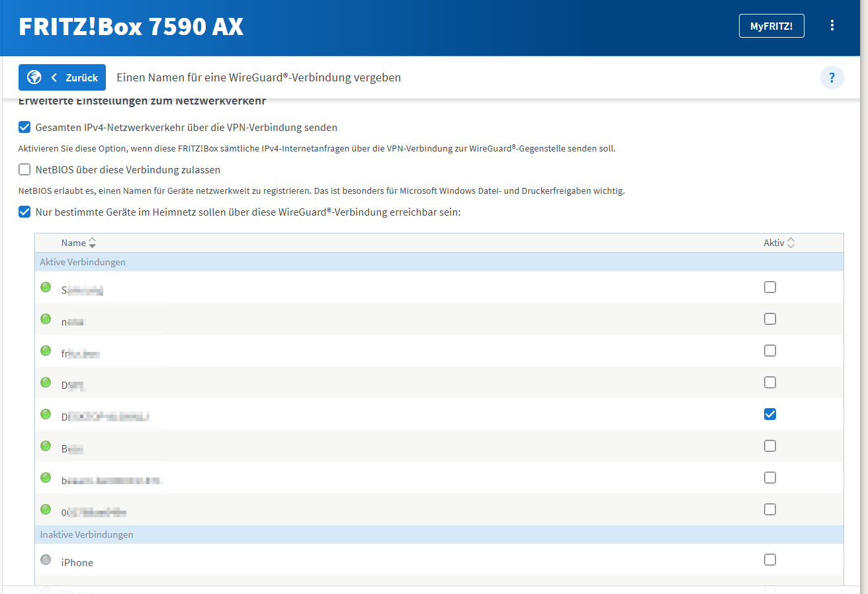Click gray status dot next to iPhone
Viewport: 868px width, 594px height.
click(x=46, y=560)
